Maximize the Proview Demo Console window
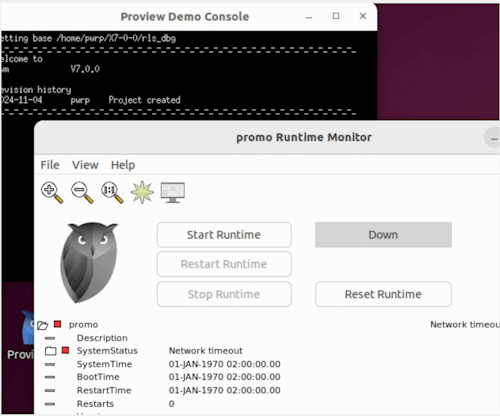The width and height of the screenshot is (500, 416). point(336,16)
